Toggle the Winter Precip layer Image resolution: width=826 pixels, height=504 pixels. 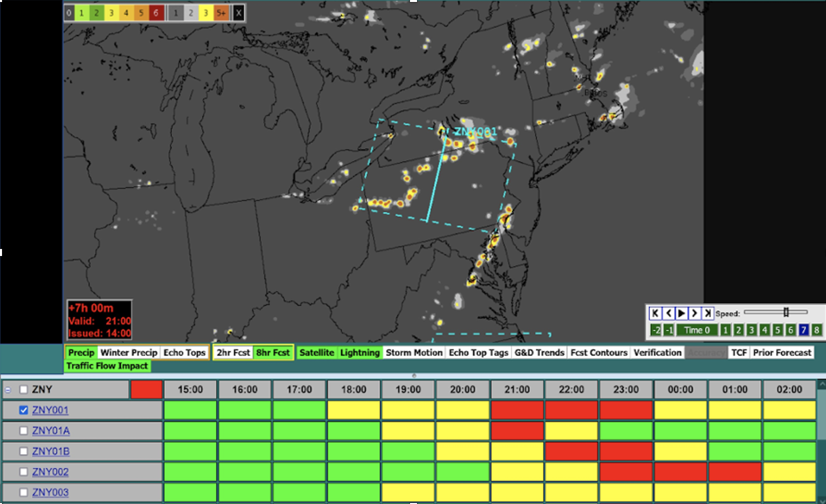coord(129,352)
